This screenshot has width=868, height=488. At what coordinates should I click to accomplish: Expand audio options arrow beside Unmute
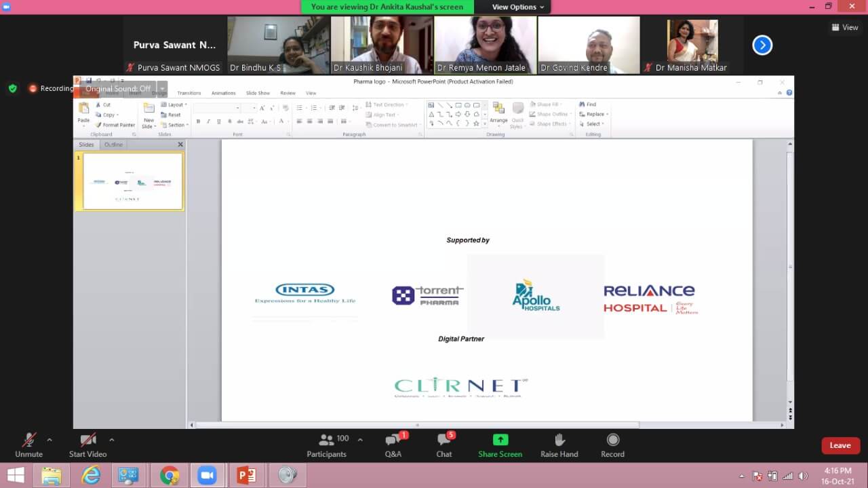(x=50, y=440)
